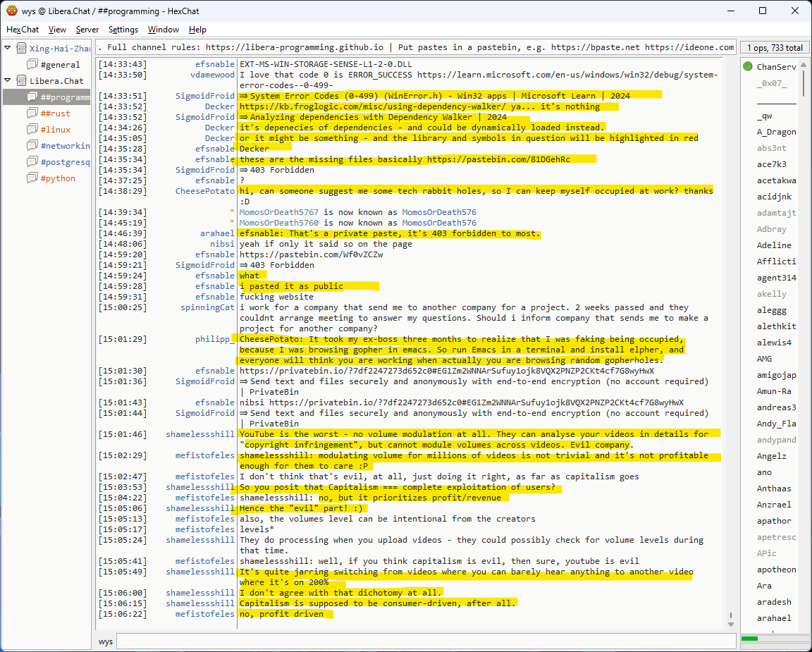Viewport: 812px width, 652px height.
Task: Click the #linux channel chat bubble icon
Action: [32, 130]
